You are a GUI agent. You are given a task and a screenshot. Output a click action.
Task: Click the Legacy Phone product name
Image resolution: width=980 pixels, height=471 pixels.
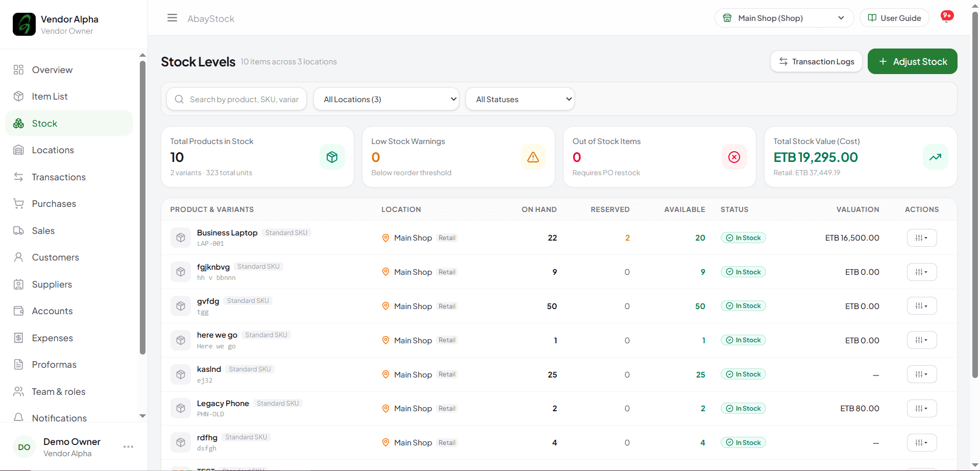[x=223, y=403]
